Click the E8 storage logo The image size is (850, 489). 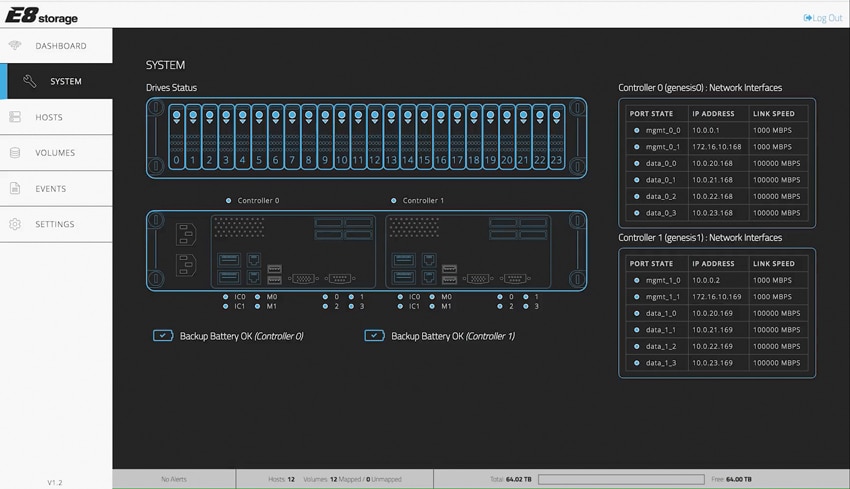(42, 15)
